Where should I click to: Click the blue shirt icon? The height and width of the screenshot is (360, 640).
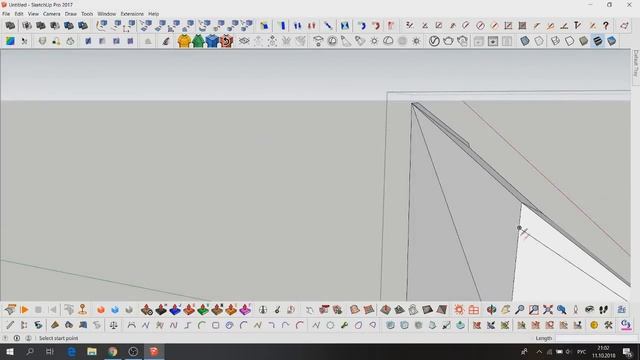212,41
